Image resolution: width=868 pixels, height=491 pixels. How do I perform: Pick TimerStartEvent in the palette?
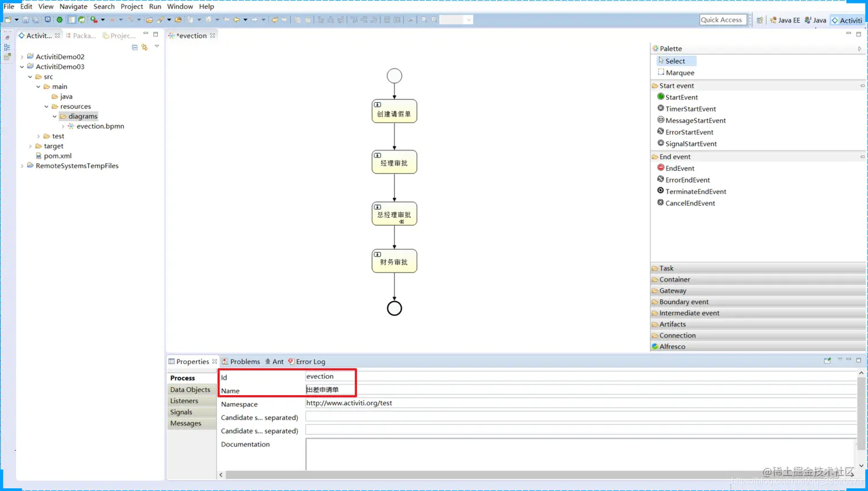687,109
